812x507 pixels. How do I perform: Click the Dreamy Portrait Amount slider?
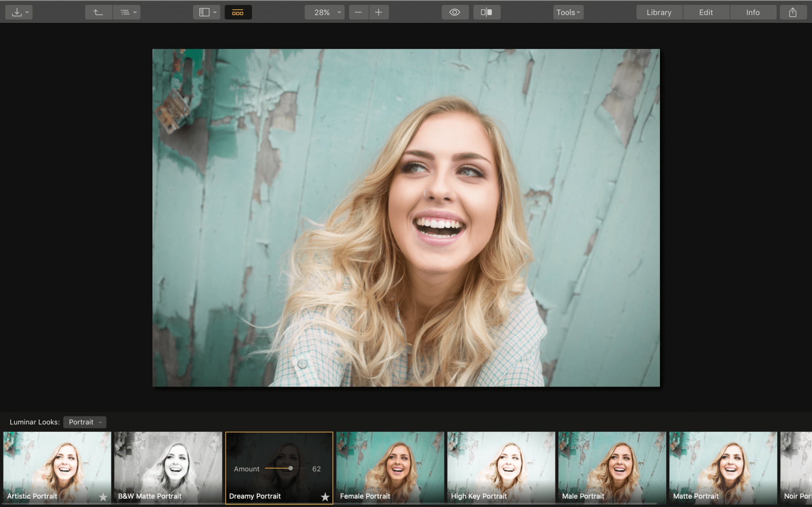[x=291, y=468]
